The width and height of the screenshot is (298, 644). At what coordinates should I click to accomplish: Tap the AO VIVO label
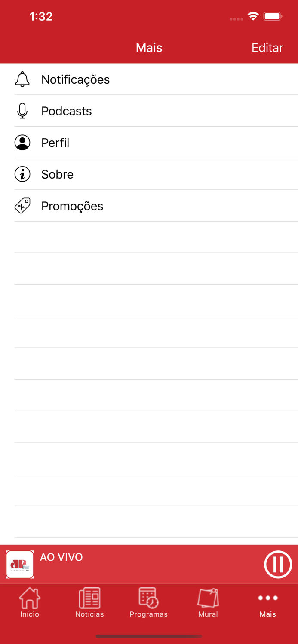click(61, 557)
